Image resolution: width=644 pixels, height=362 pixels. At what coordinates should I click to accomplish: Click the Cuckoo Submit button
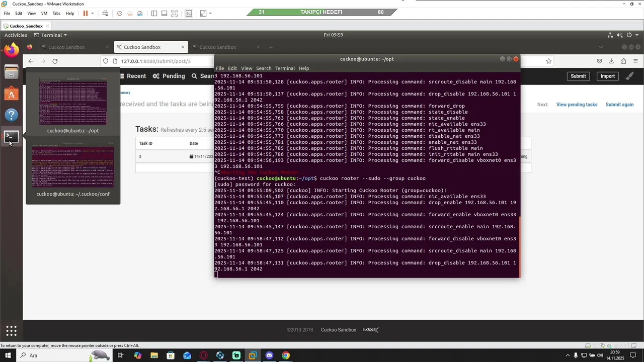(x=578, y=76)
